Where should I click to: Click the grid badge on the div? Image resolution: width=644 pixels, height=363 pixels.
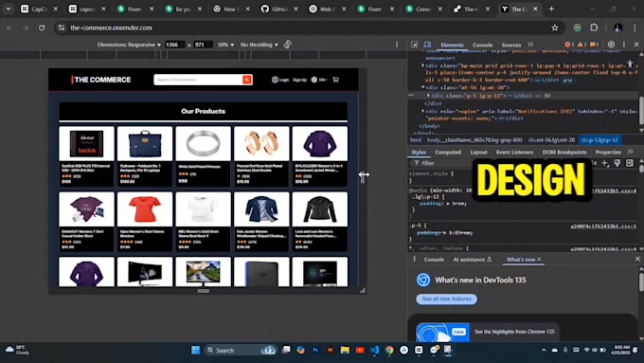click(568, 81)
